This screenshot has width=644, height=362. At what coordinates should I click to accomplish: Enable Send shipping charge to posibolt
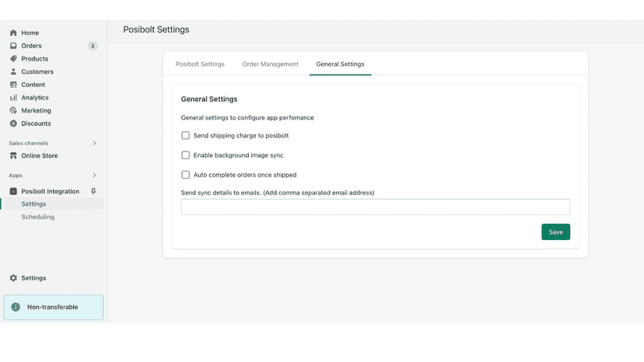pyautogui.click(x=186, y=135)
